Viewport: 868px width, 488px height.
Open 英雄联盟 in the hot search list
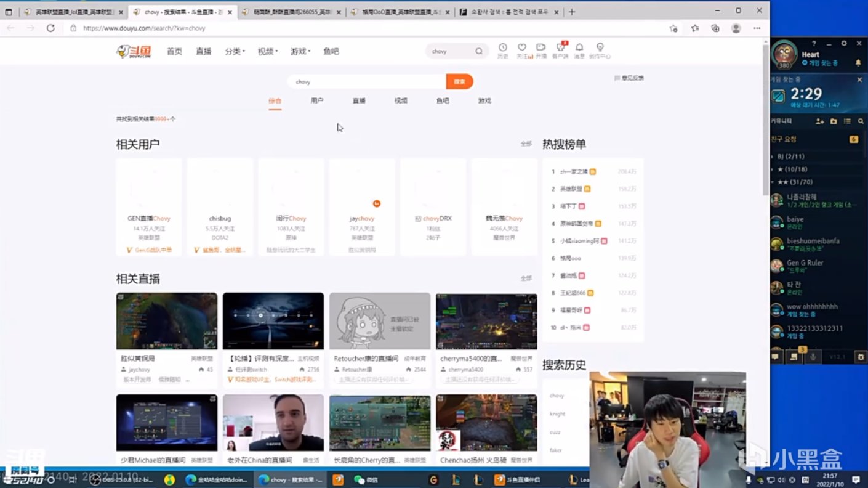[x=571, y=189]
